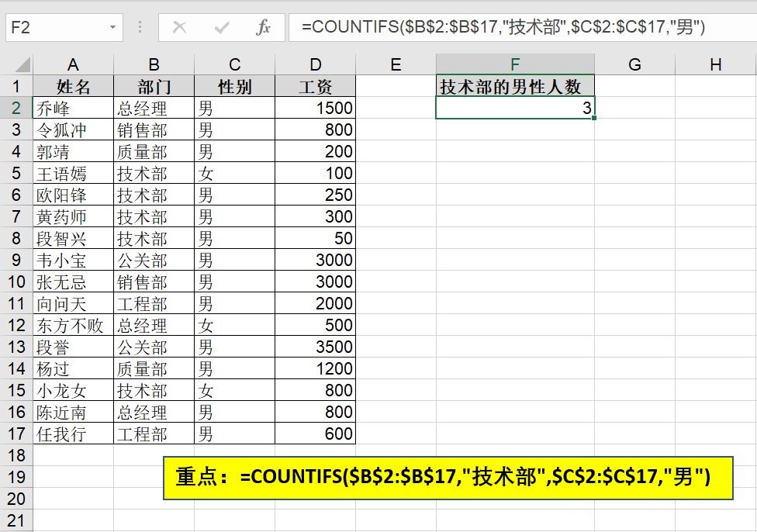Select column G header
Image resolution: width=757 pixels, height=532 pixels.
coord(635,64)
